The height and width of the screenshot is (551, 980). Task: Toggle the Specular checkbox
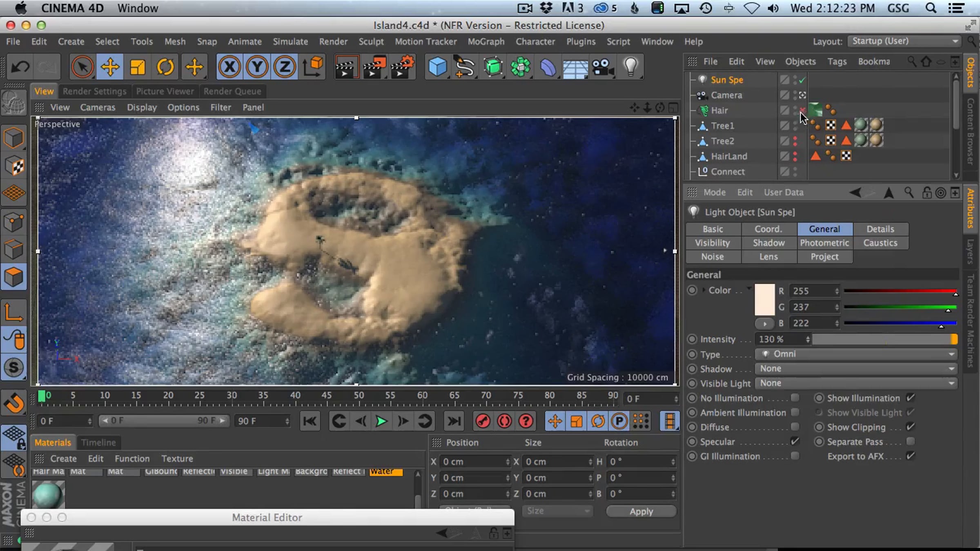[795, 441]
